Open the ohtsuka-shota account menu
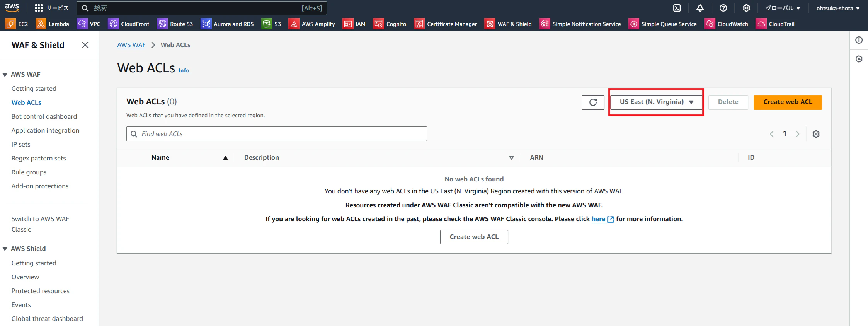 click(838, 8)
